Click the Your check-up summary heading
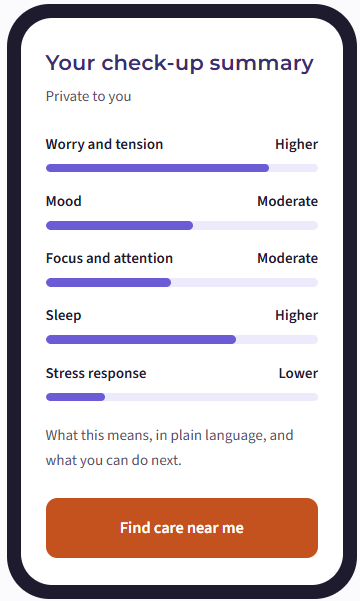 (x=180, y=63)
